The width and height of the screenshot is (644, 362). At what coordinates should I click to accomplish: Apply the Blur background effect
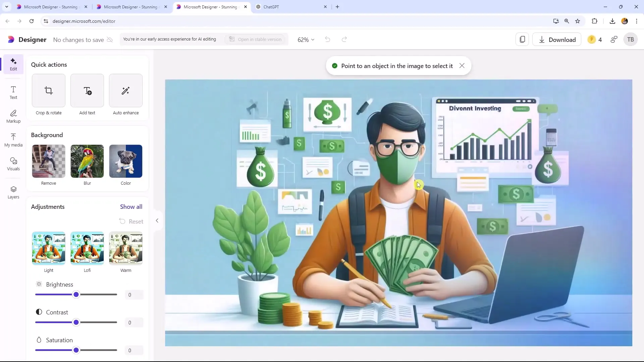click(87, 161)
